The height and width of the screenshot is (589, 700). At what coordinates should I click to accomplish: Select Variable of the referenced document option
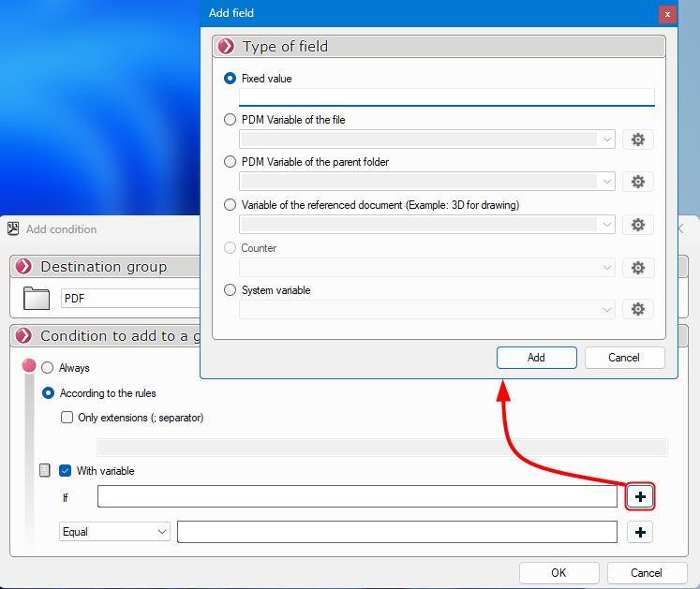point(230,205)
